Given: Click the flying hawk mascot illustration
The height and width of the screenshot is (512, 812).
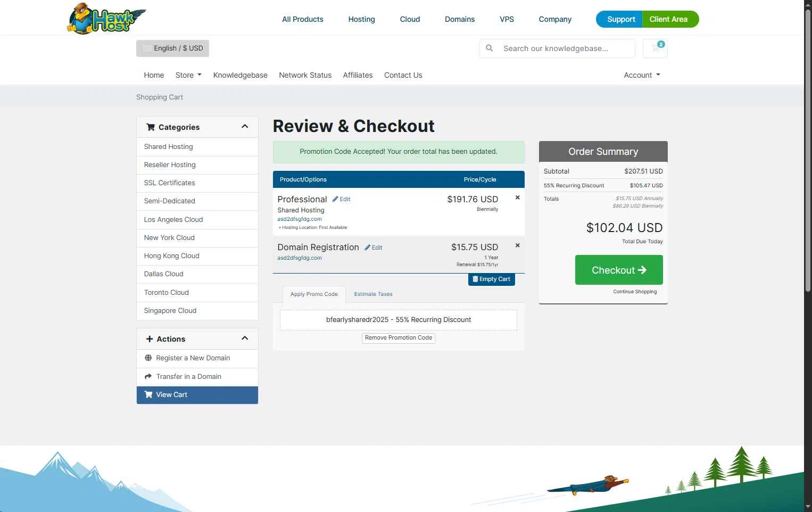Looking at the screenshot, I should pos(588,485).
